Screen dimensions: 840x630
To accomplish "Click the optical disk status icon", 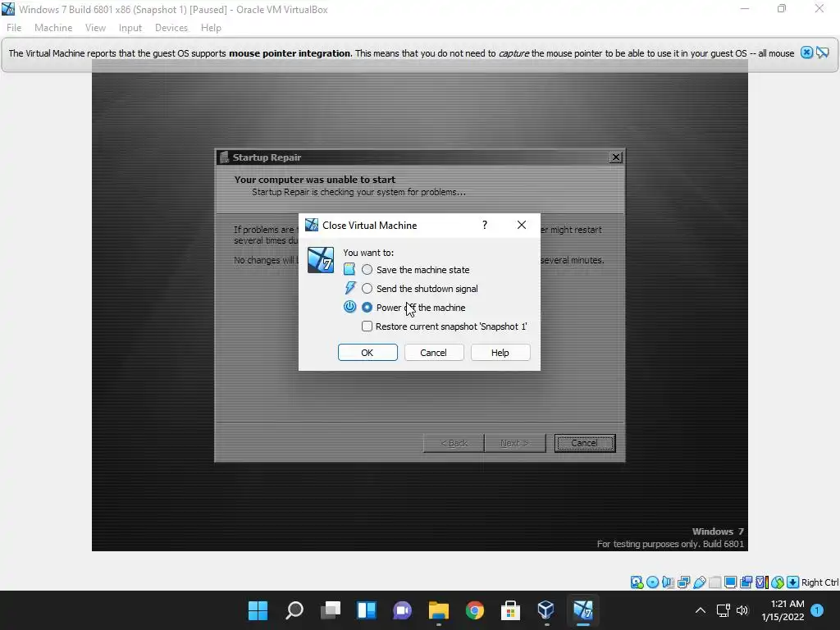I will point(652,582).
